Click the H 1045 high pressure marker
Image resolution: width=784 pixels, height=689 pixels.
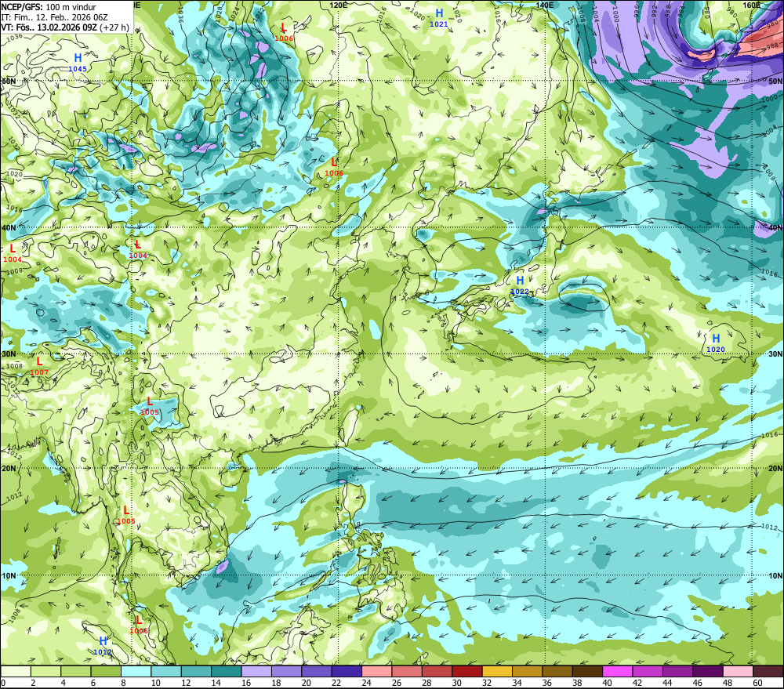coord(78,62)
